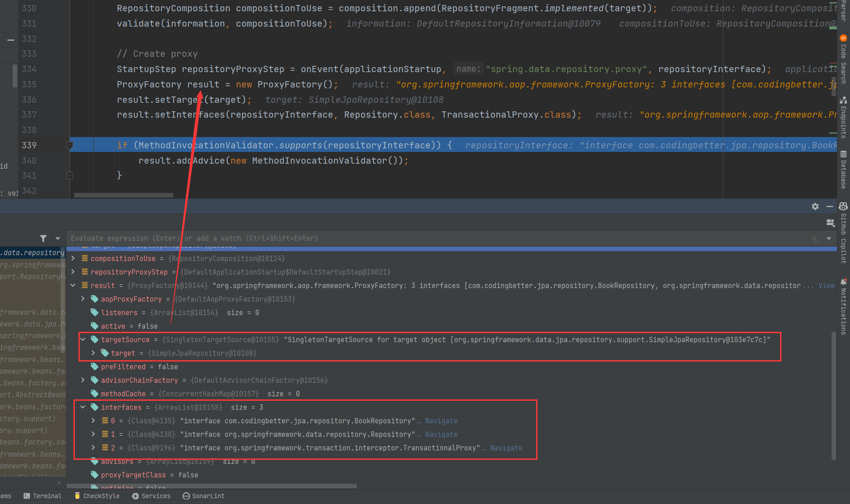
Task: Open the CheckStyle tool window
Action: (x=97, y=496)
